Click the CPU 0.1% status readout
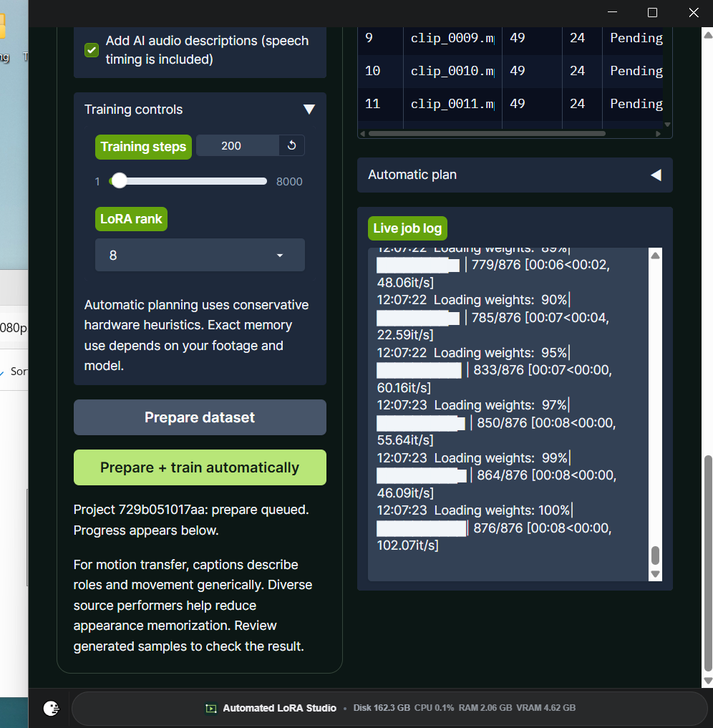The height and width of the screenshot is (728, 713). [x=434, y=708]
